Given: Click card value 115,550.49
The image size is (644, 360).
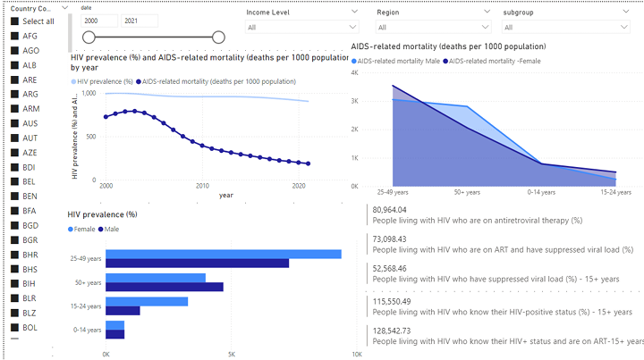Looking at the screenshot, I should 392,301.
